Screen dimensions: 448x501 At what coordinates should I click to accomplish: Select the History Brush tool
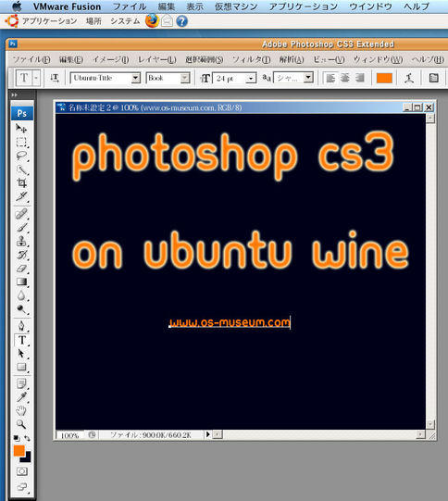[21, 255]
